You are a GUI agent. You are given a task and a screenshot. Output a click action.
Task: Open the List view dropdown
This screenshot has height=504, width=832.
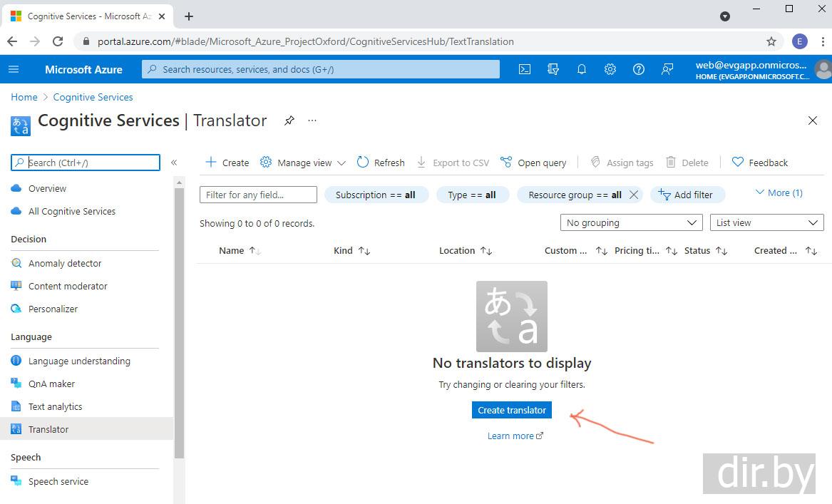pyautogui.click(x=766, y=223)
